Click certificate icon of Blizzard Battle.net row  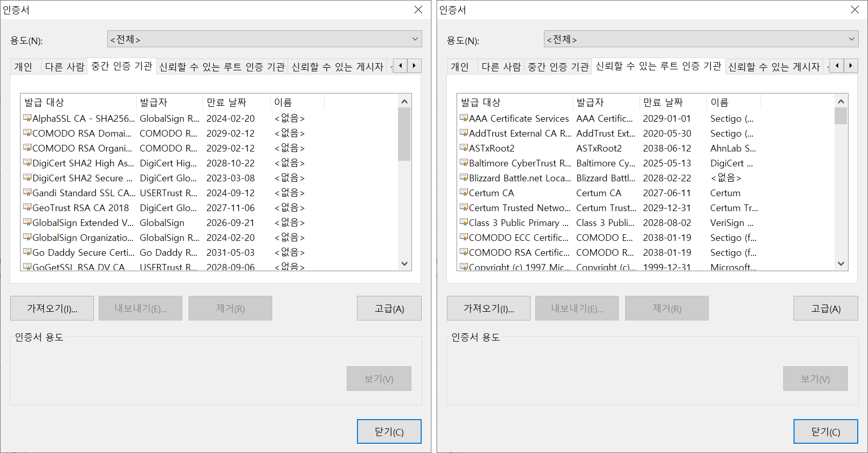coord(464,178)
